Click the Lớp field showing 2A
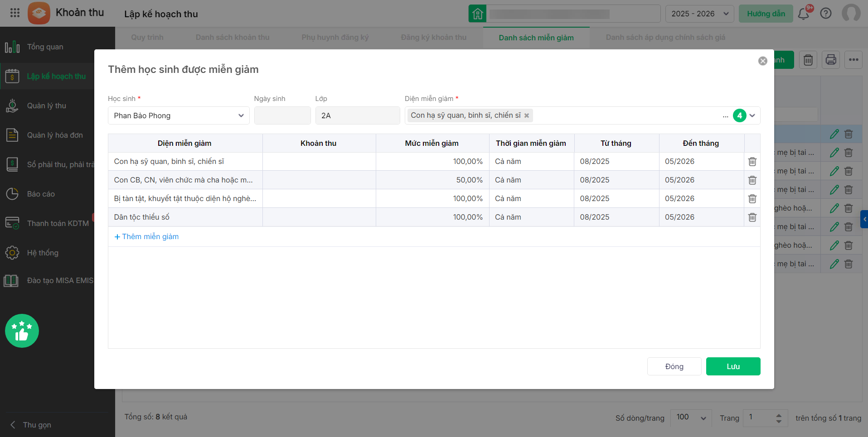Viewport: 868px width, 437px height. (357, 115)
